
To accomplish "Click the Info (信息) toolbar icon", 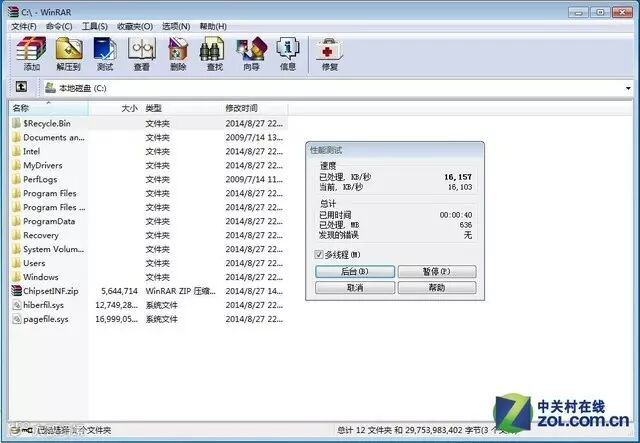I will [x=288, y=53].
